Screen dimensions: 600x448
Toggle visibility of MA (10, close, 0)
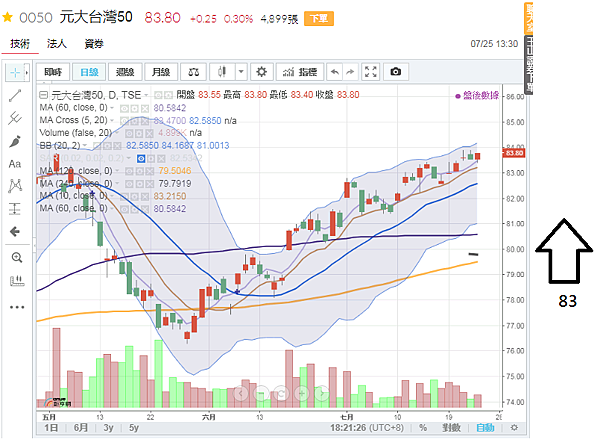pyautogui.click(x=124, y=197)
